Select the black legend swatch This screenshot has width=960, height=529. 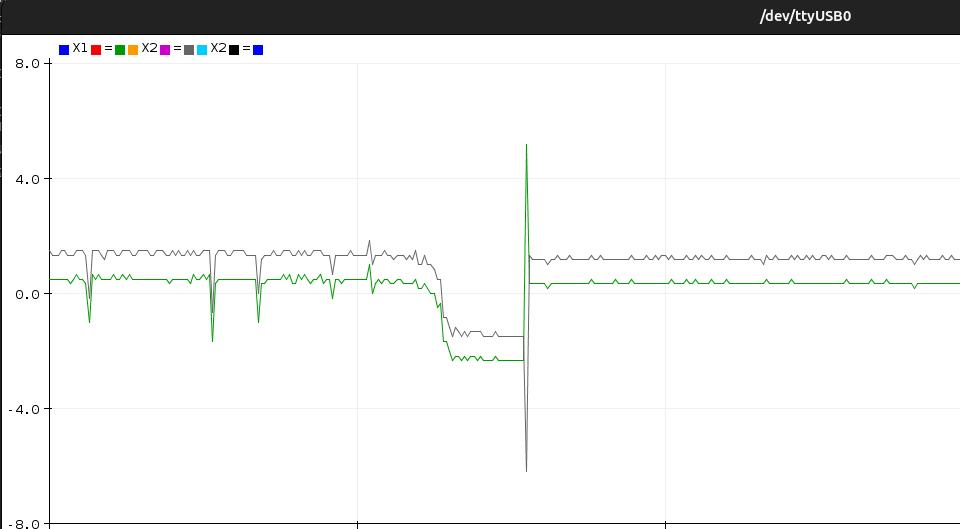[234, 50]
